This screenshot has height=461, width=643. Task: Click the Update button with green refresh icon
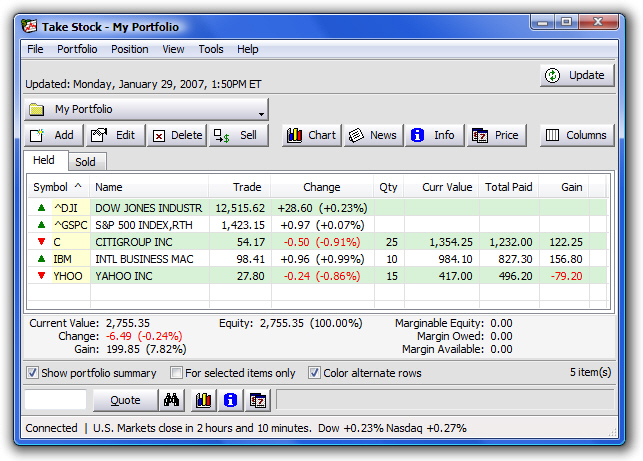(577, 75)
